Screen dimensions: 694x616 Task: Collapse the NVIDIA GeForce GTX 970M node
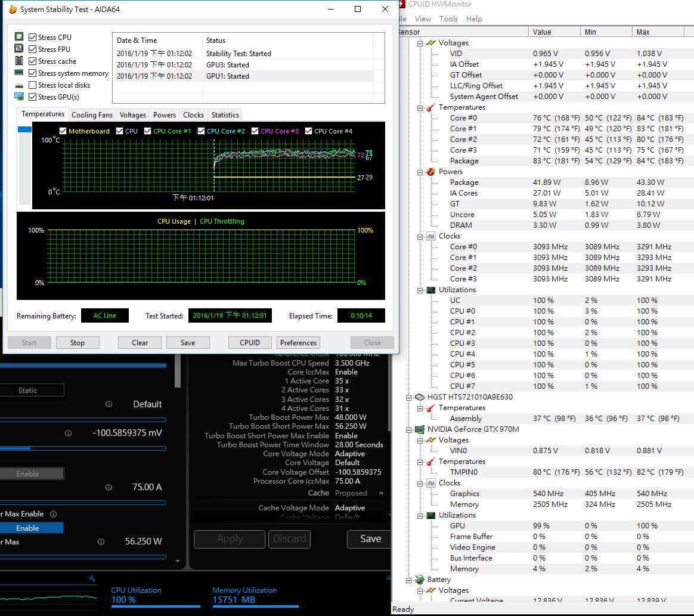tap(408, 430)
